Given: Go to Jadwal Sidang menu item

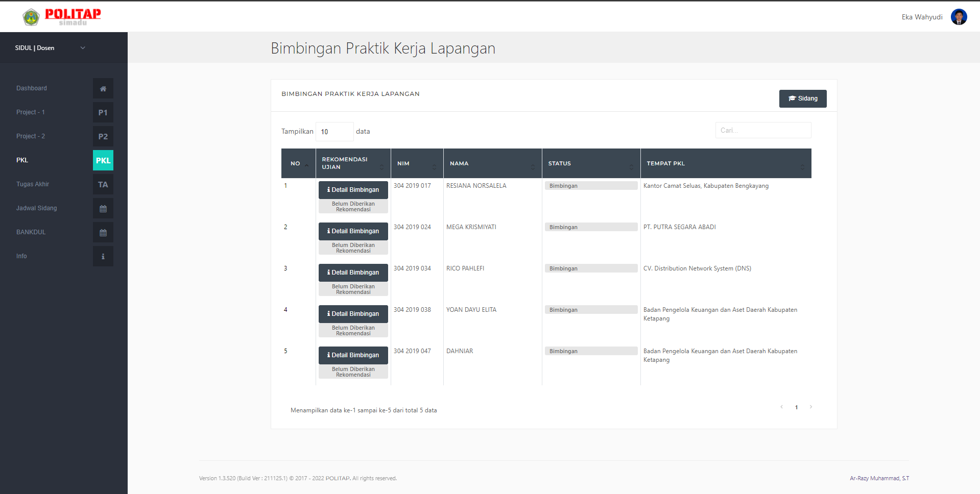Looking at the screenshot, I should click(37, 208).
